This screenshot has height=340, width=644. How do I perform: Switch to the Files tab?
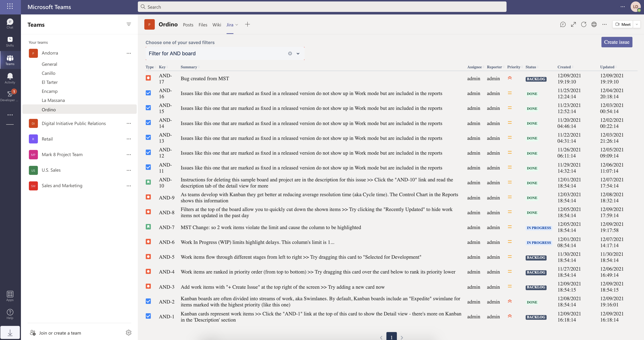(x=203, y=25)
